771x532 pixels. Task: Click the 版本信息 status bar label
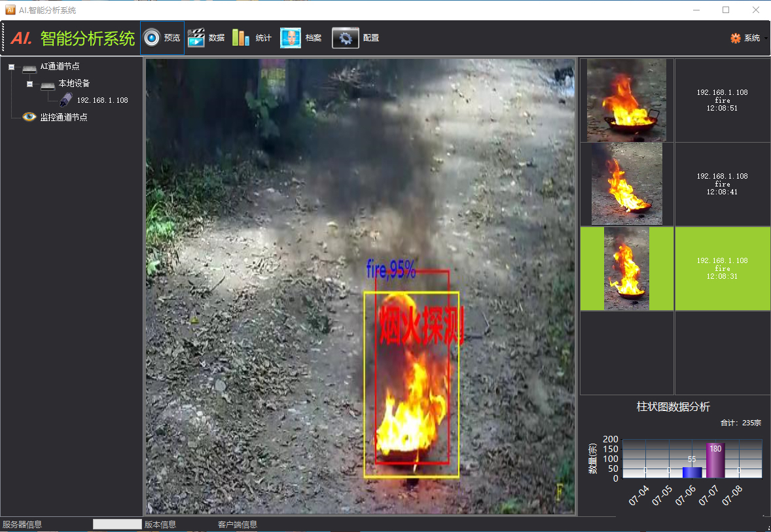coord(160,525)
